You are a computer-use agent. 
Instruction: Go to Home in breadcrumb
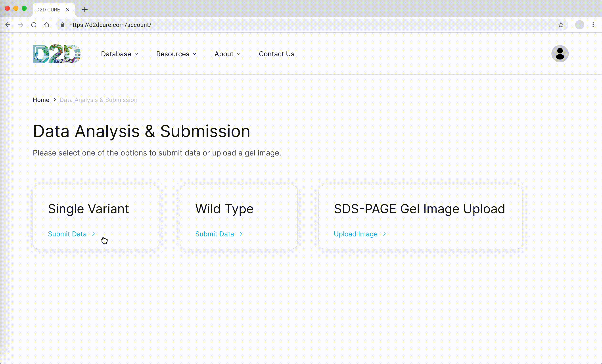pos(41,100)
